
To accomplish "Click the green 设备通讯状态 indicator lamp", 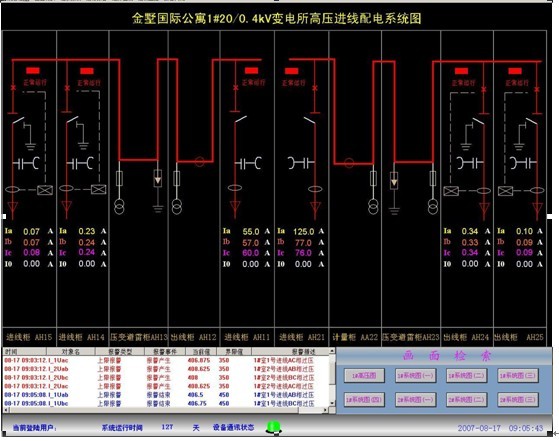I will click(x=274, y=427).
